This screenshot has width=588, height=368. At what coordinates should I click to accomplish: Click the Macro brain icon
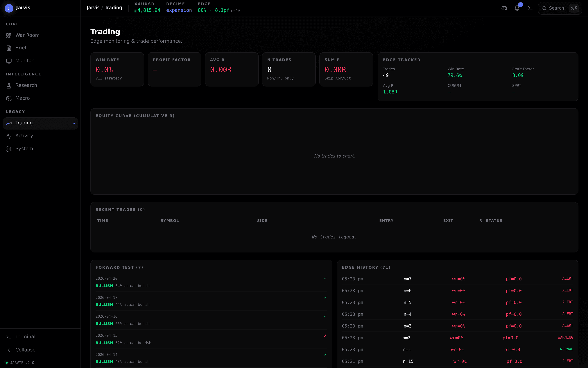[9, 99]
